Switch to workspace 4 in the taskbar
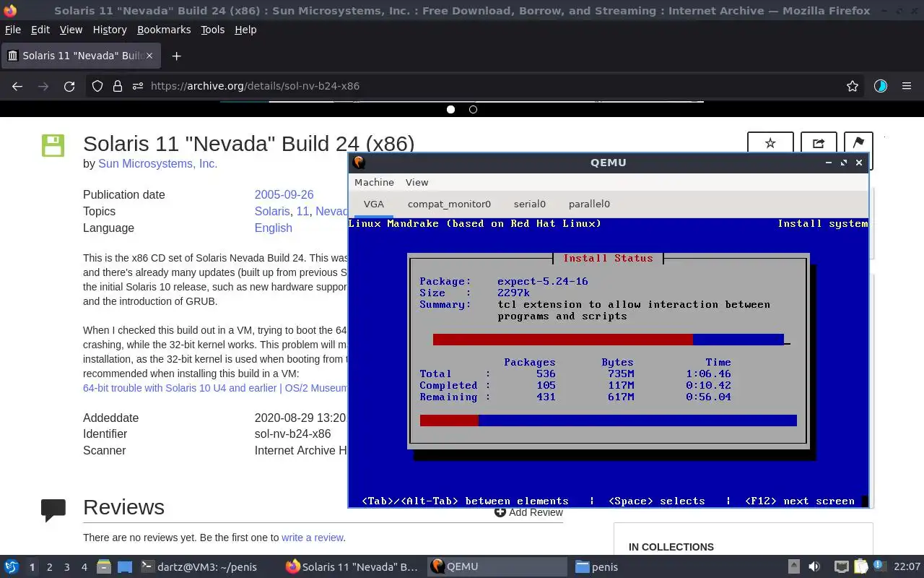 coord(84,567)
